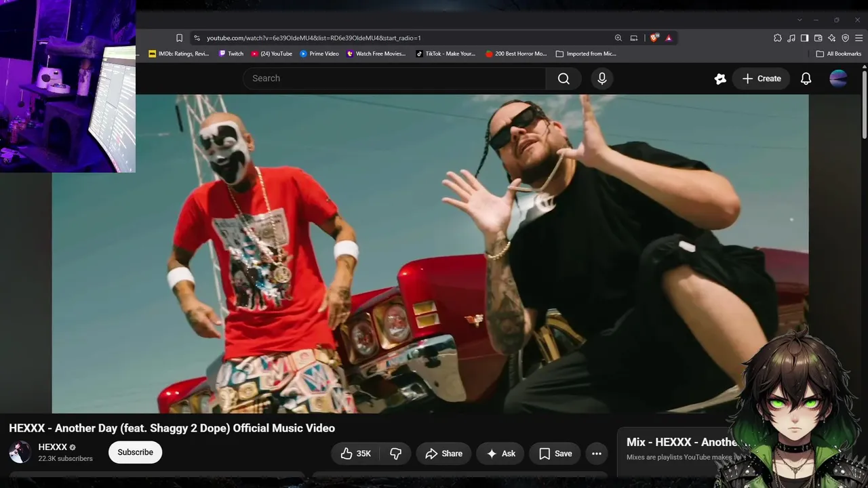Viewport: 868px width, 488px height.
Task: Click the Ask button with sparkle icon
Action: (x=500, y=453)
